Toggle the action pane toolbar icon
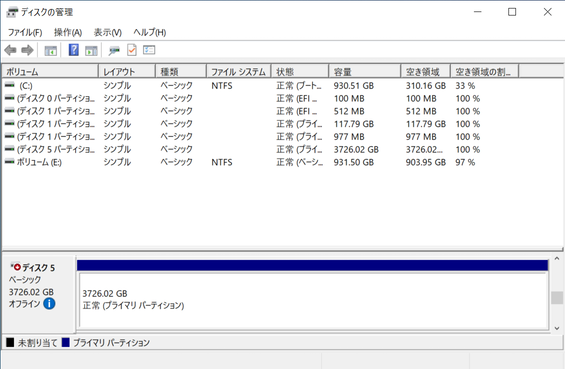565x369 pixels. [x=91, y=50]
